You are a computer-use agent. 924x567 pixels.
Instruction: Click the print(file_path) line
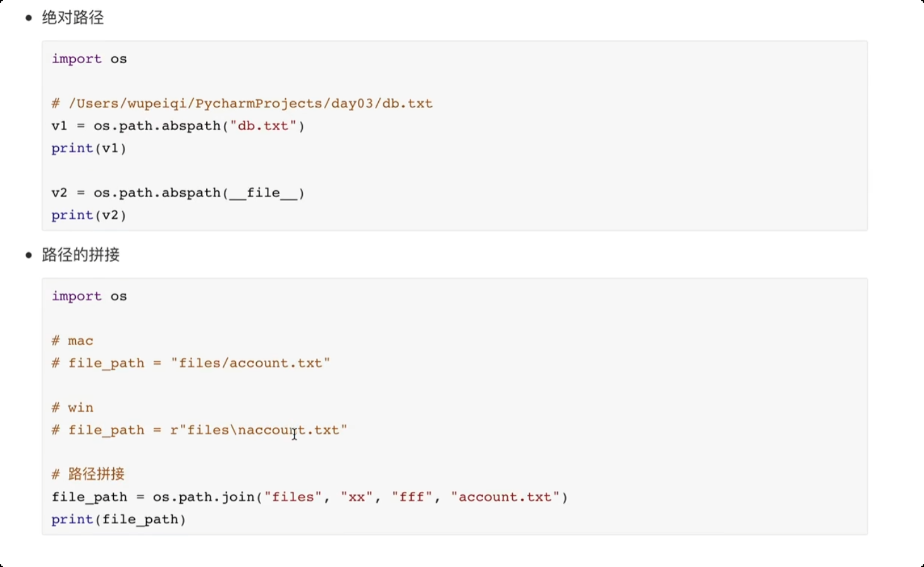pyautogui.click(x=119, y=520)
